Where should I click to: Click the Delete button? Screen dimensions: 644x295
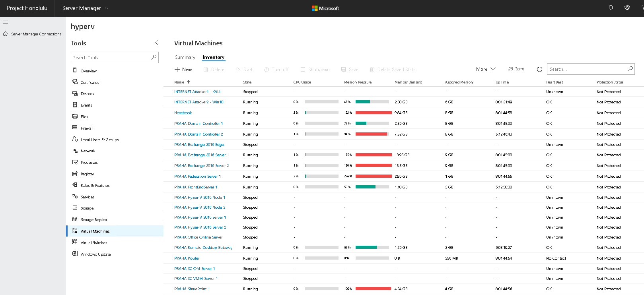(x=214, y=69)
